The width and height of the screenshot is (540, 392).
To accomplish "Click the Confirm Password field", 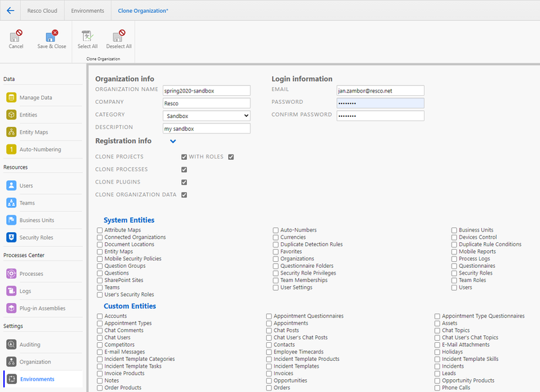I will coord(380,115).
